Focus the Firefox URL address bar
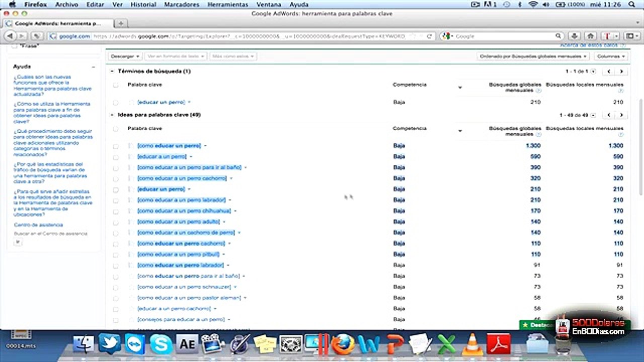The height and width of the screenshot is (362, 644). click(242, 36)
